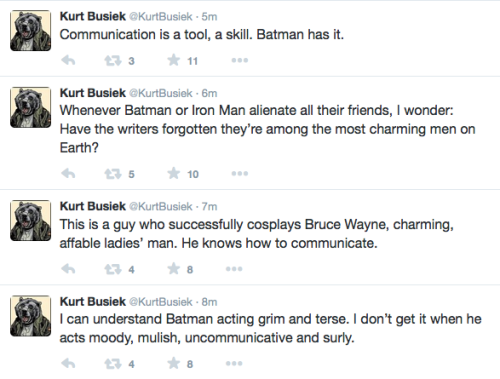500x379 pixels.
Task: Favorite the 8m 'grim and terse' tweet
Action: point(174,363)
